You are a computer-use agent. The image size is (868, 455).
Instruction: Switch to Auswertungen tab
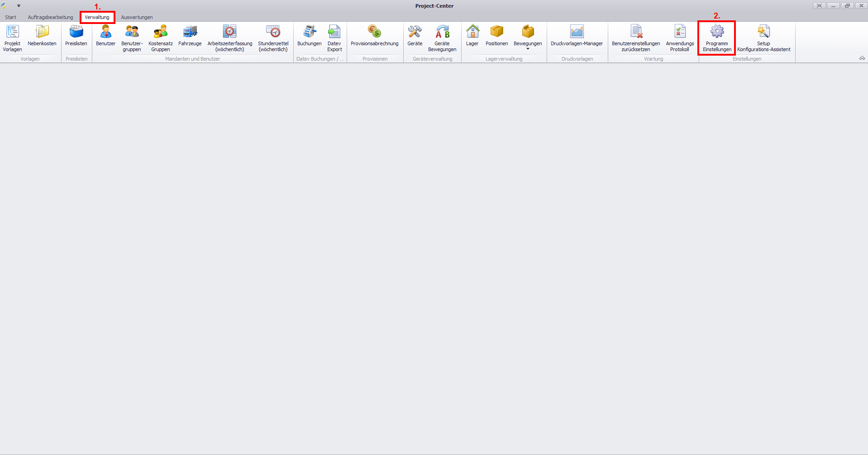[x=137, y=17]
